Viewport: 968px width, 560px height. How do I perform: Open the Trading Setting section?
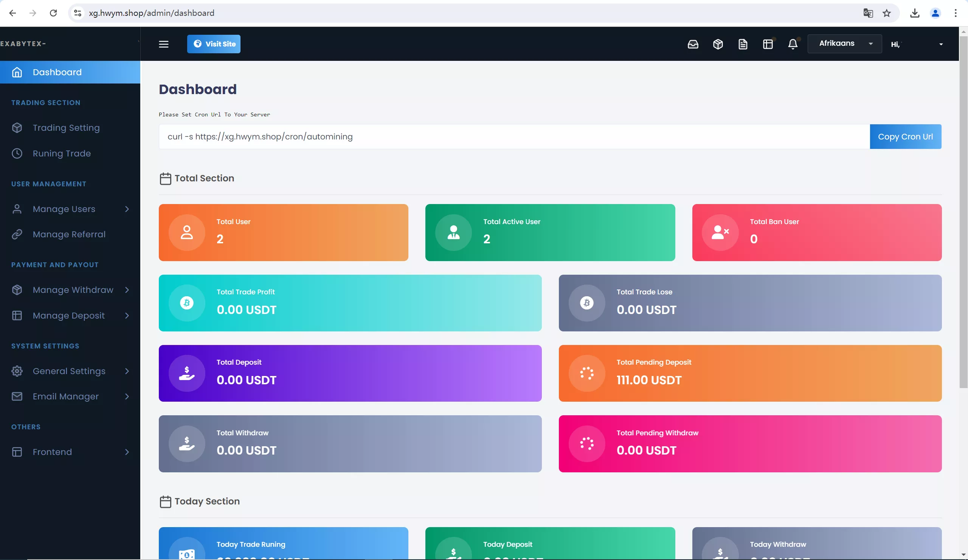[x=65, y=127]
